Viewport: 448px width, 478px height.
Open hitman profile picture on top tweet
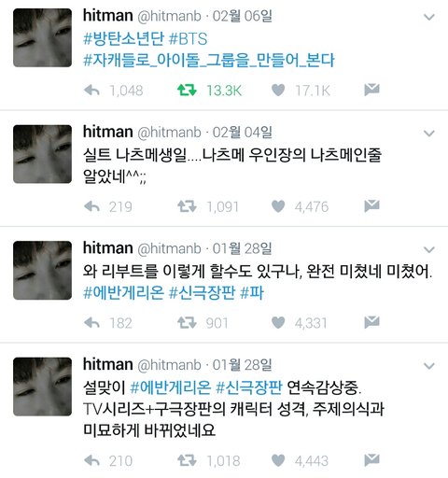pos(42,37)
